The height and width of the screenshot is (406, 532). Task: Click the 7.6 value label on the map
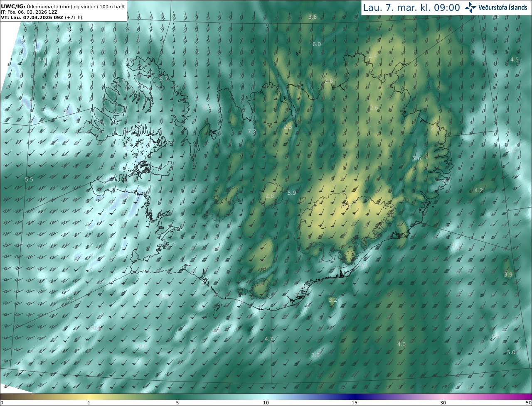coord(417,159)
